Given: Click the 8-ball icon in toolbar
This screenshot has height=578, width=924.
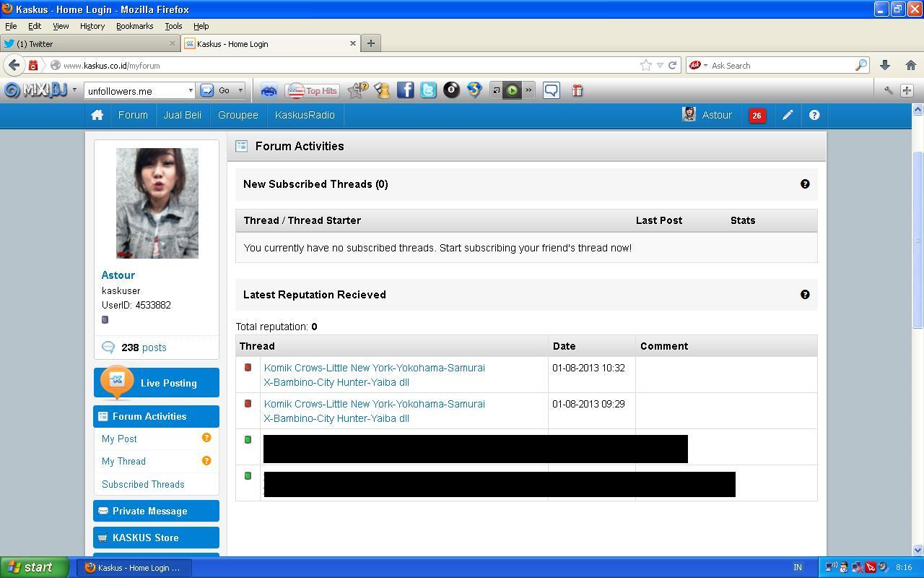Looking at the screenshot, I should click(x=452, y=90).
